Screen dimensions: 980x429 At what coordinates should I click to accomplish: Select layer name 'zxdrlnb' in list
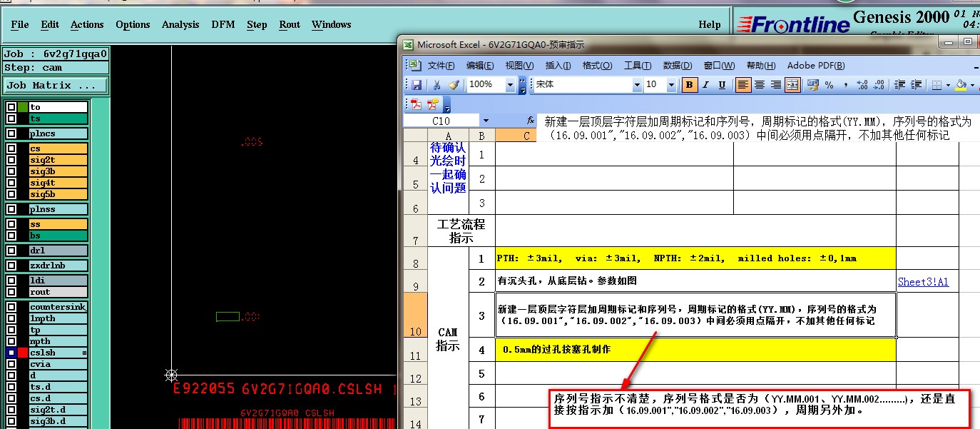58,266
